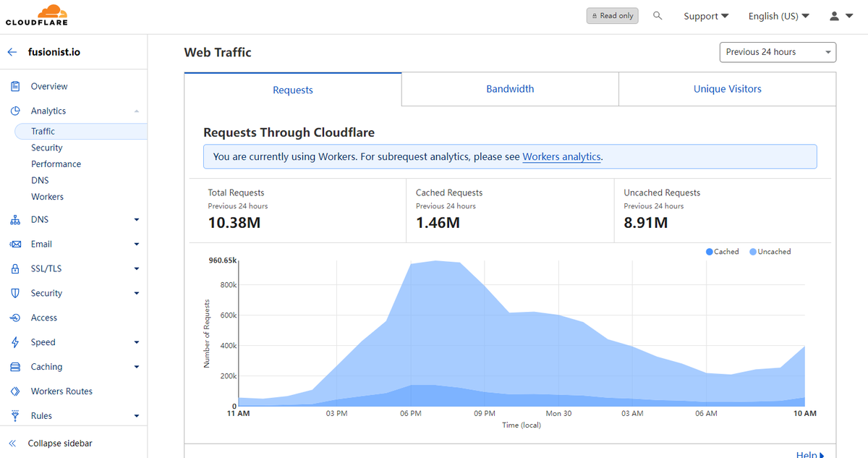Click the Uncached Requests 8.91M value
The image size is (868, 458).
click(646, 223)
